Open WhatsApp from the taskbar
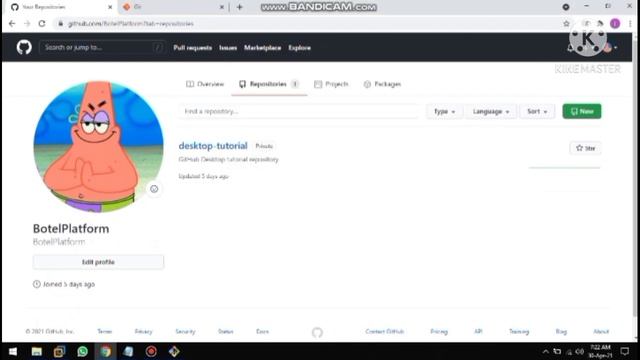The width and height of the screenshot is (640, 360). pos(82,351)
